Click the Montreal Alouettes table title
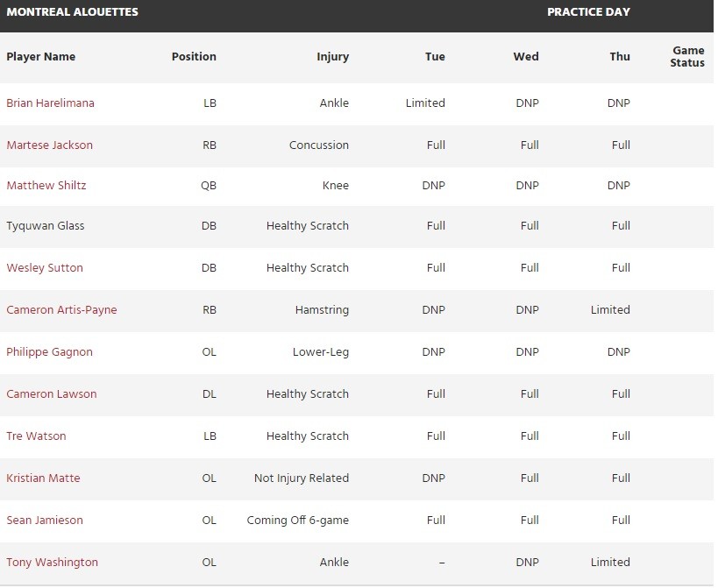Viewport: 718px width, 588px height. point(72,12)
